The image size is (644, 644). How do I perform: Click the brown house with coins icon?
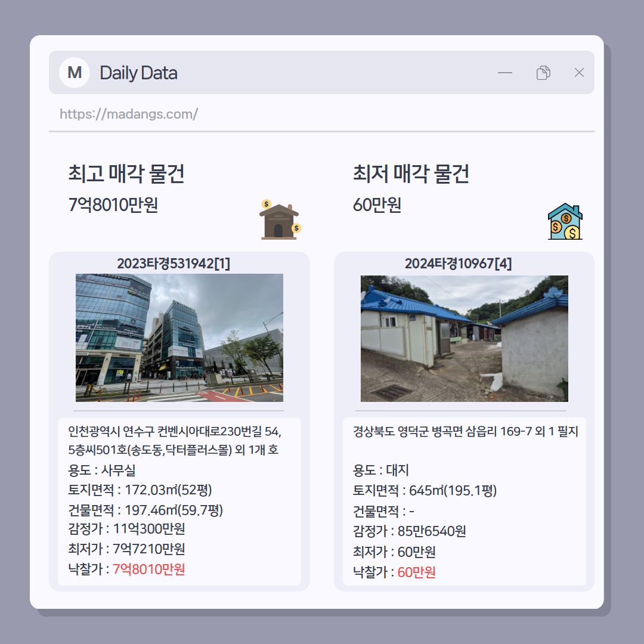[280, 219]
